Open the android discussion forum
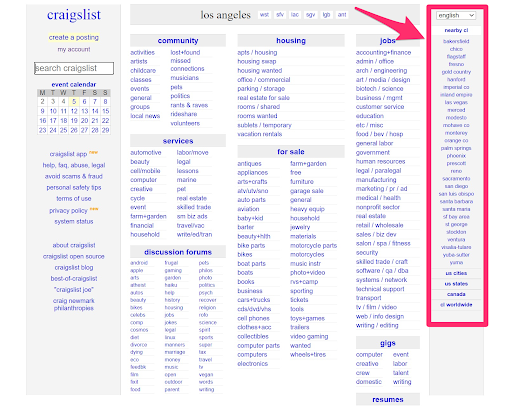This screenshot has height=410, width=512. (x=139, y=263)
